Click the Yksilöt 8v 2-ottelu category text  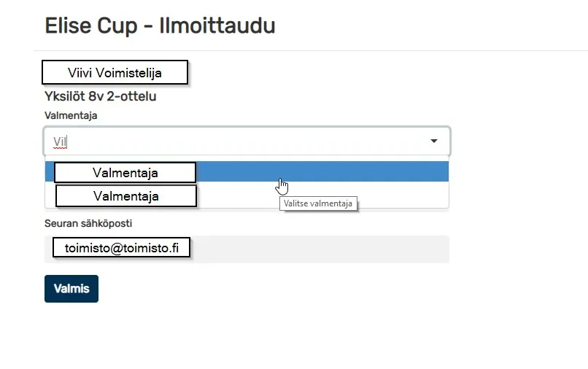click(101, 96)
